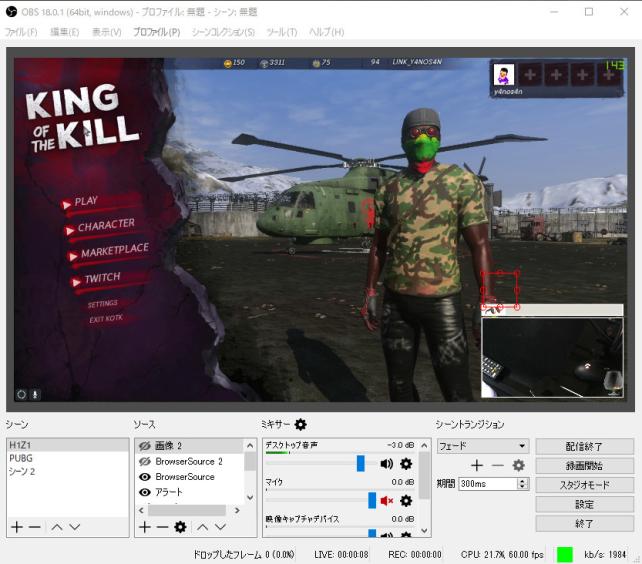This screenshot has height=564, width=642.
Task: Mute the デスクトップ音声 speaker icon
Action: (386, 464)
